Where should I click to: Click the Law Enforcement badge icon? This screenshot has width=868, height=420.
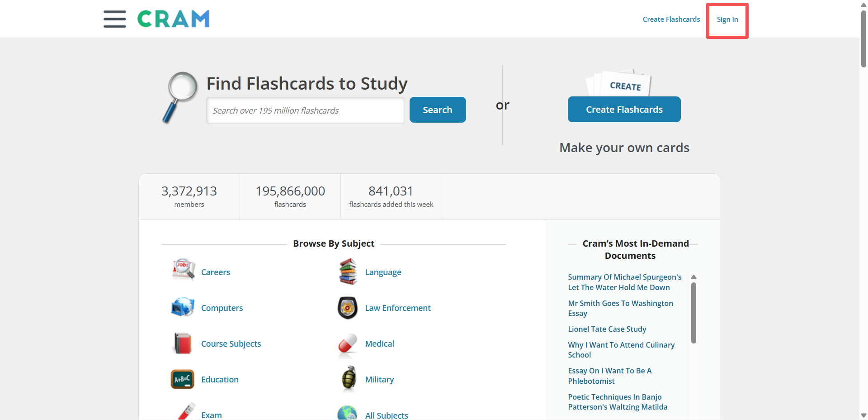coord(348,308)
